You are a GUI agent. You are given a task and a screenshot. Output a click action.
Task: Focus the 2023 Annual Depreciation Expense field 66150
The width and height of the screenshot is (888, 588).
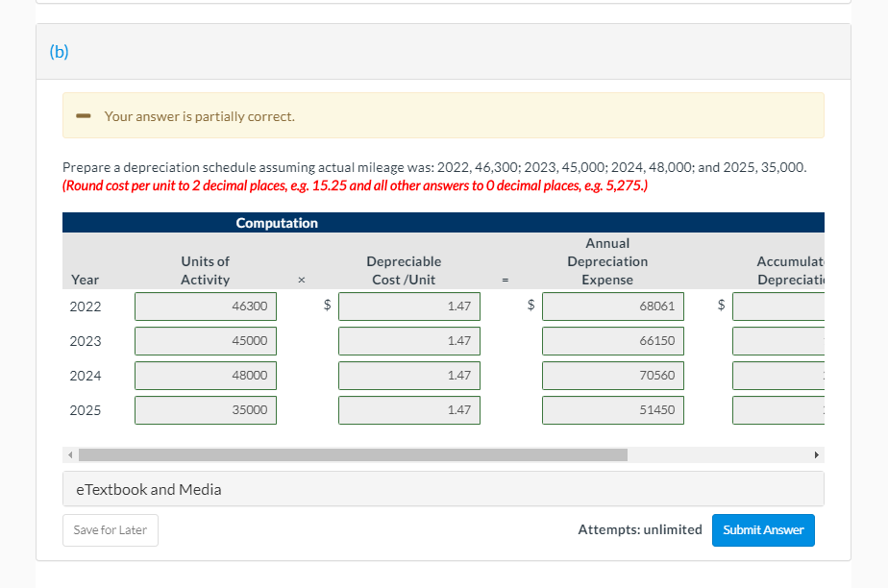click(x=613, y=341)
